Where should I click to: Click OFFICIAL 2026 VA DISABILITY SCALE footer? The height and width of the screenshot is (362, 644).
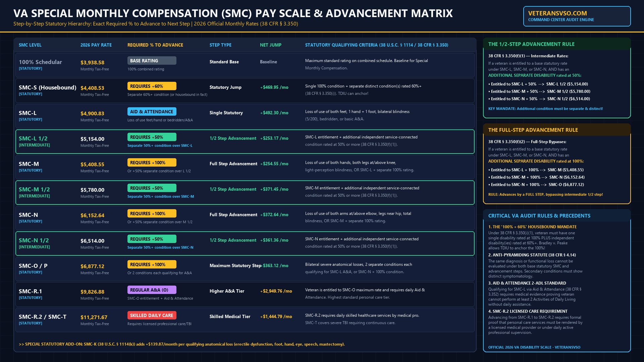tap(534, 347)
